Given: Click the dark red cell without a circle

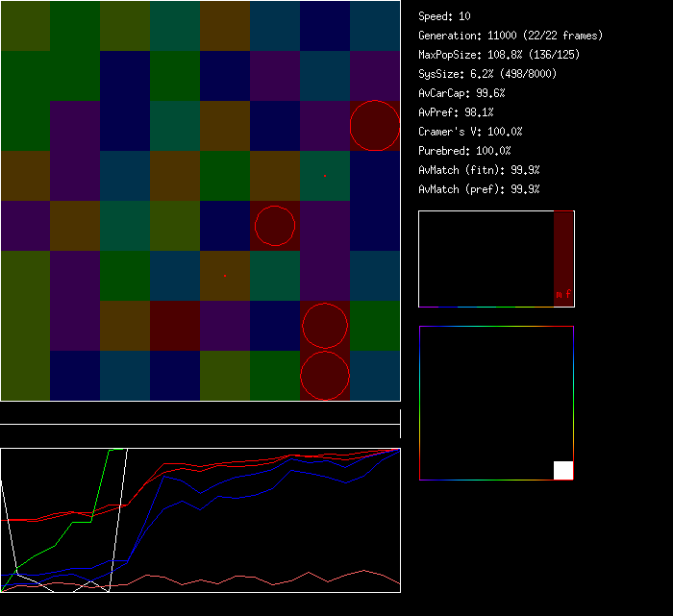Looking at the screenshot, I should [x=175, y=326].
